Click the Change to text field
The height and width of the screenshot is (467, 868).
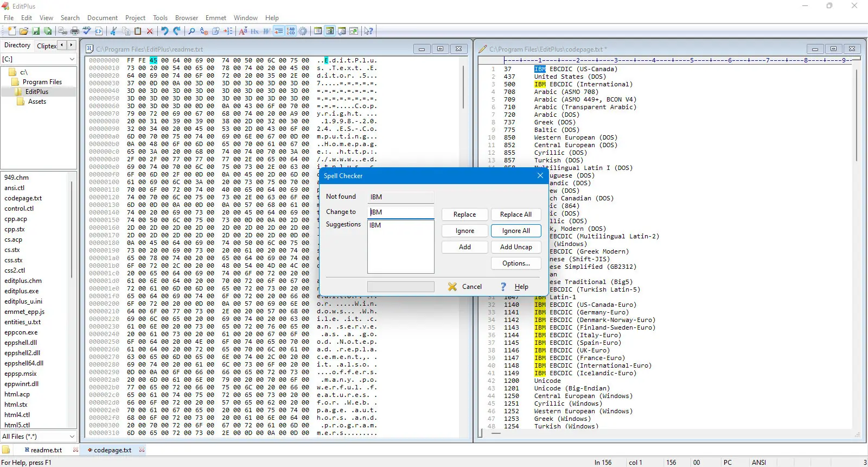pyautogui.click(x=401, y=212)
